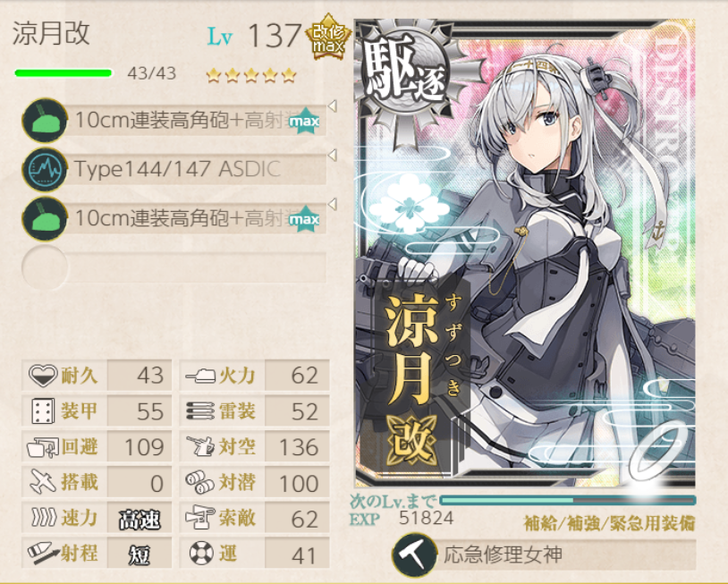This screenshot has width=728, height=584.
Task: Click the armor plate icon beside 装甲
Action: pyautogui.click(x=43, y=411)
